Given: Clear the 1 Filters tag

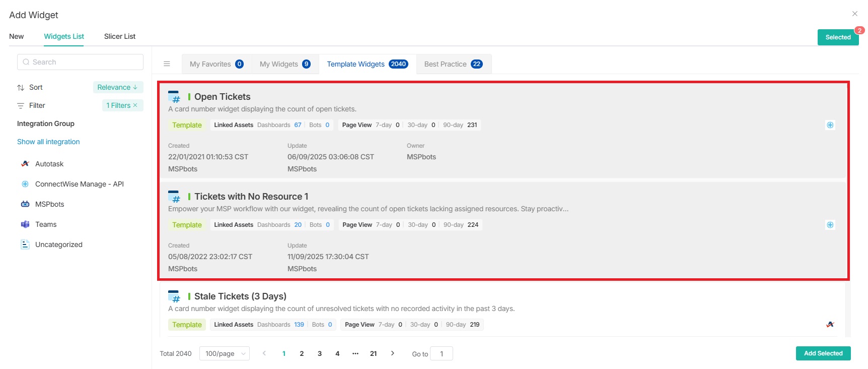Looking at the screenshot, I should tap(135, 105).
